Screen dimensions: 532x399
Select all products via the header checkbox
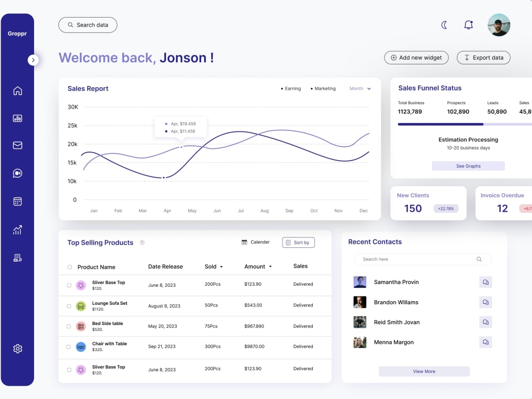click(69, 267)
